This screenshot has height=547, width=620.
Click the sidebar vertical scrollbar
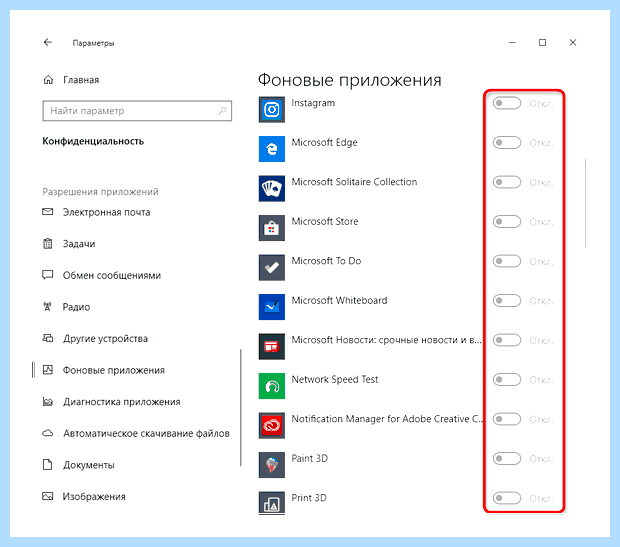click(x=240, y=408)
